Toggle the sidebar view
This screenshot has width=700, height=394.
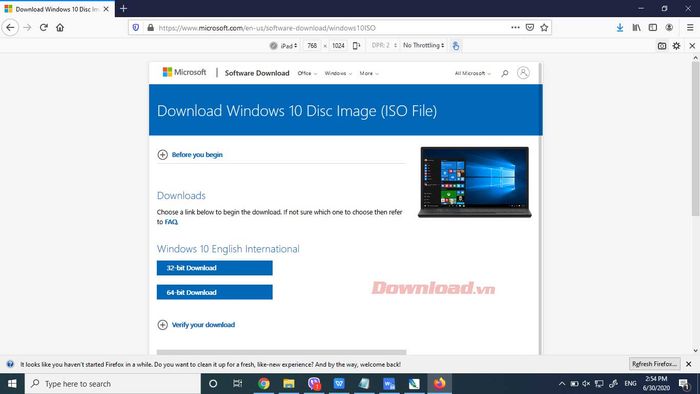click(x=653, y=28)
